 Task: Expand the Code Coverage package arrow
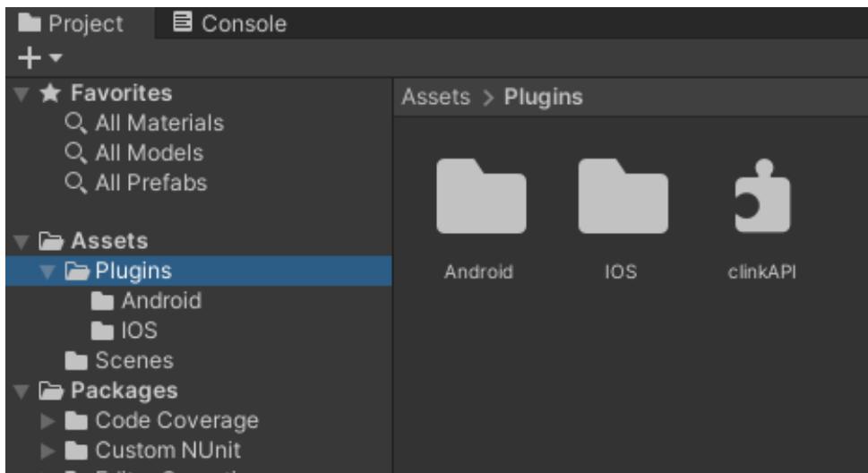[x=47, y=421]
